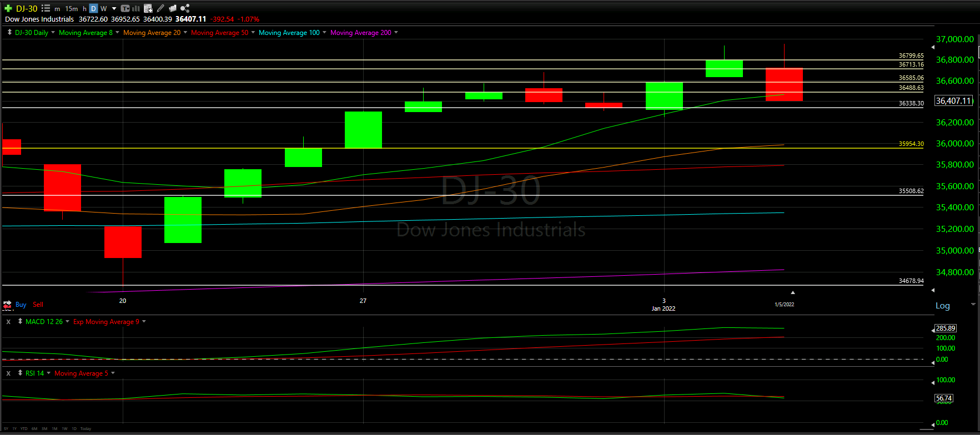The image size is (980, 435).
Task: Click the RSI value box 56.74
Action: coord(944,398)
